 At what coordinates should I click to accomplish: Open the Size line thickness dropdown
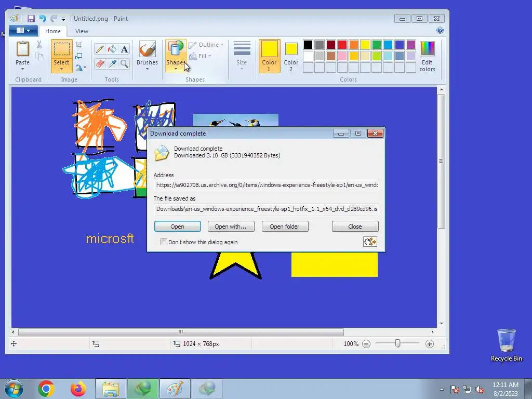(x=242, y=56)
